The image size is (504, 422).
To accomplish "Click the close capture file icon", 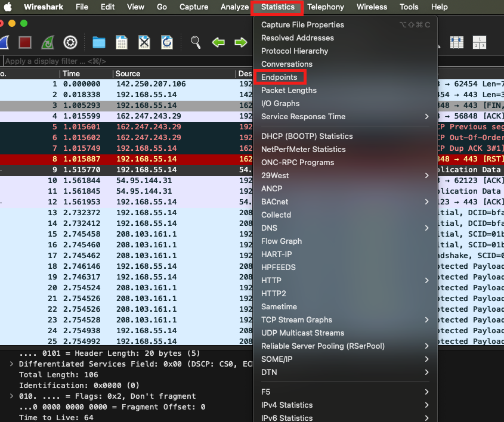I will pyautogui.click(x=144, y=42).
